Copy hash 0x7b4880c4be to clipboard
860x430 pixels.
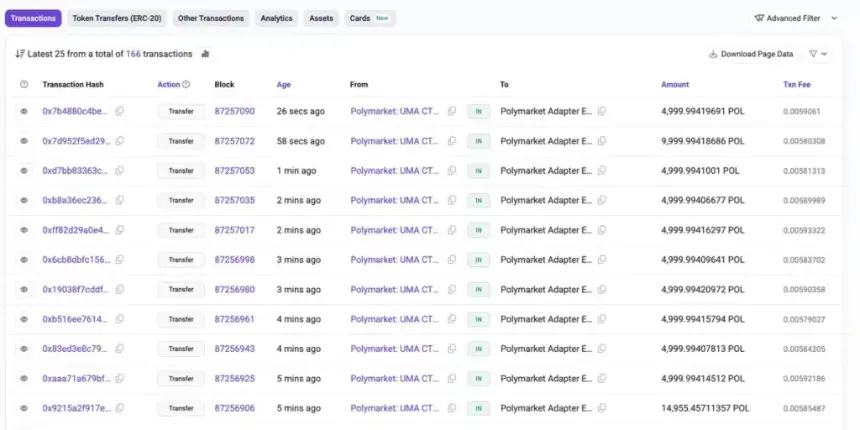click(120, 111)
